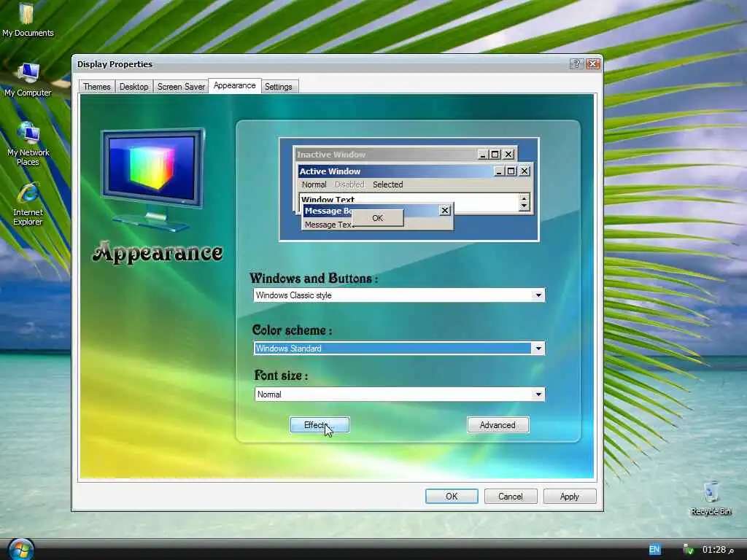Select the My Computer desktop icon

pos(28,79)
